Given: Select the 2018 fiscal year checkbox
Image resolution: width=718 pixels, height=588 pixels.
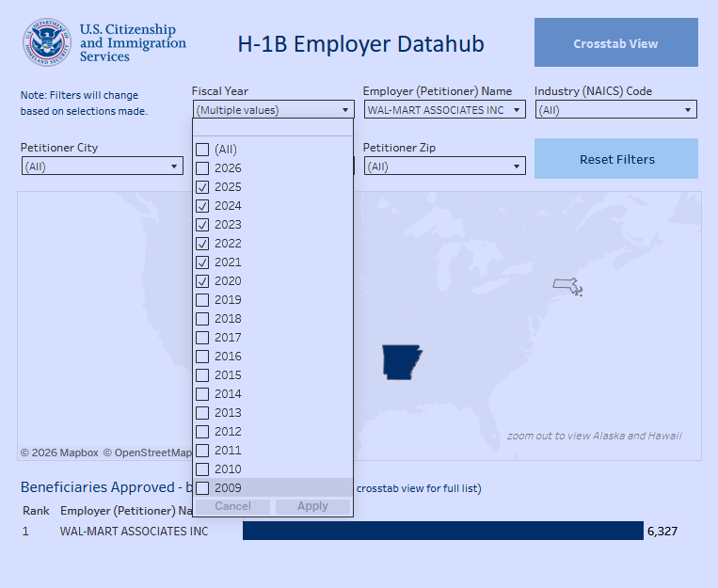Looking at the screenshot, I should 202,319.
